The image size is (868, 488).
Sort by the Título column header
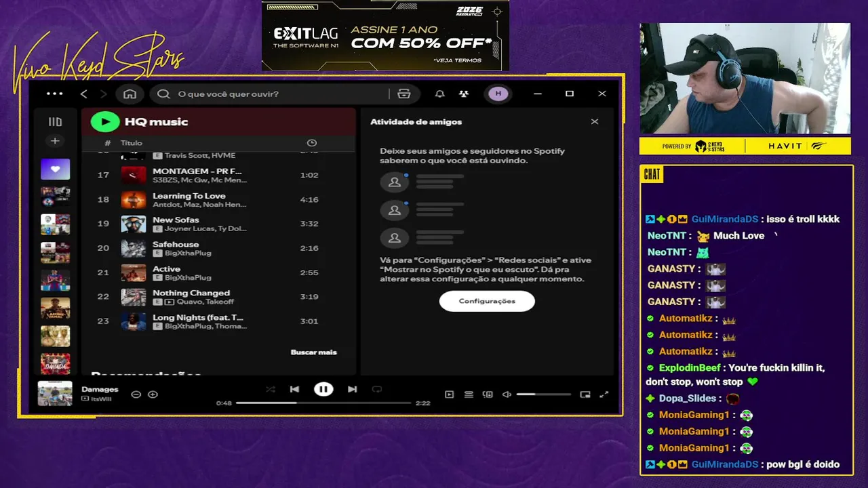tap(132, 143)
